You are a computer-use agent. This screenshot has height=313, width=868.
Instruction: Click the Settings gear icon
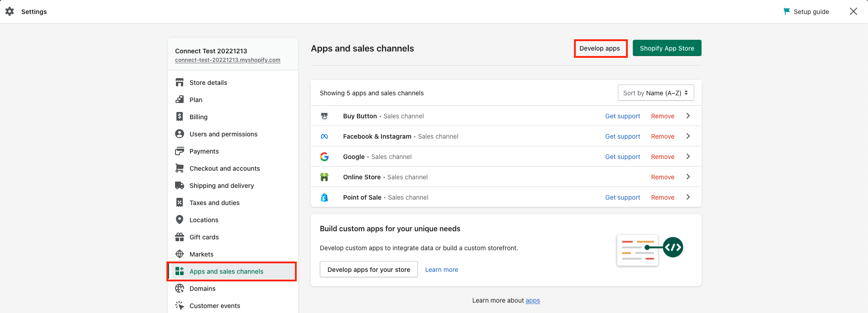(x=9, y=11)
